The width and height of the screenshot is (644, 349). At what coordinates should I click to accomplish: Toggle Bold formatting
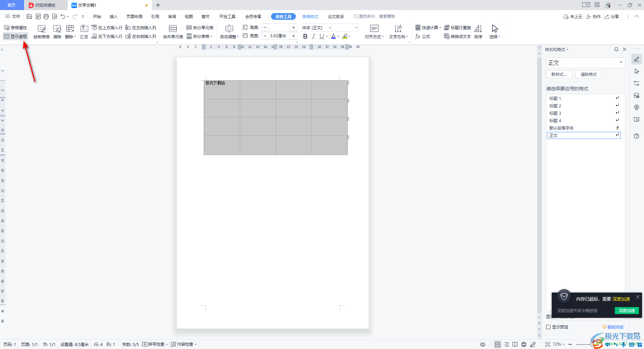[x=305, y=36]
